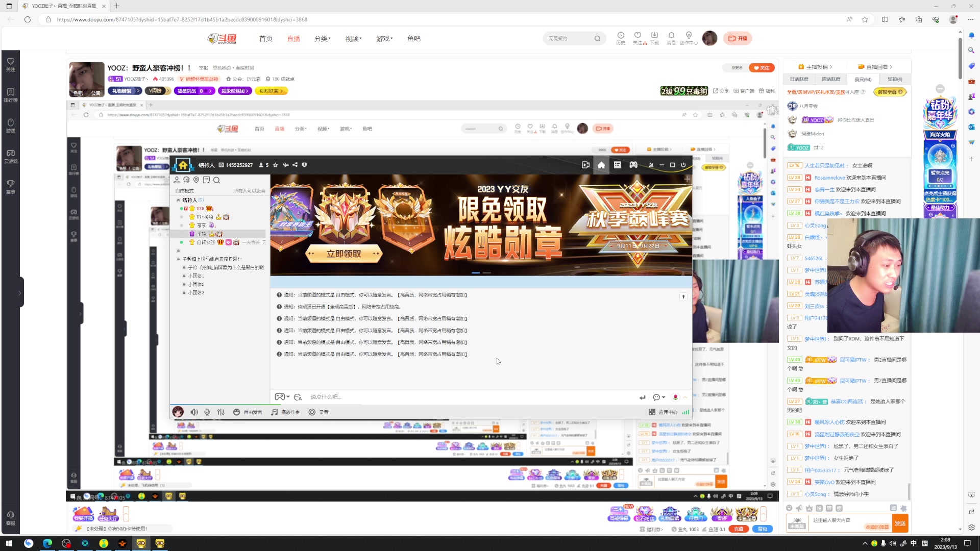The width and height of the screenshot is (980, 551).
Task: Switch to the 贵宾(64) tab
Action: click(863, 79)
